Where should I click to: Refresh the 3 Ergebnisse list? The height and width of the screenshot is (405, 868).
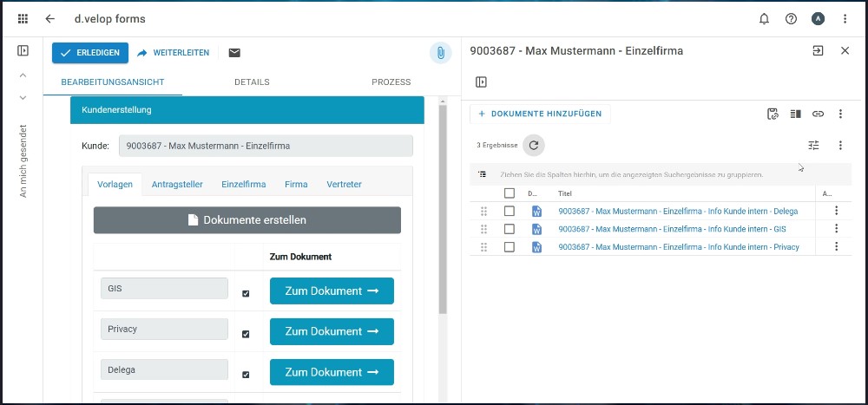[534, 146]
